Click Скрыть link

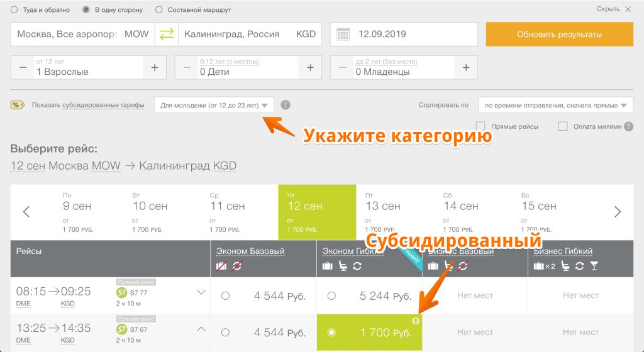tap(608, 9)
